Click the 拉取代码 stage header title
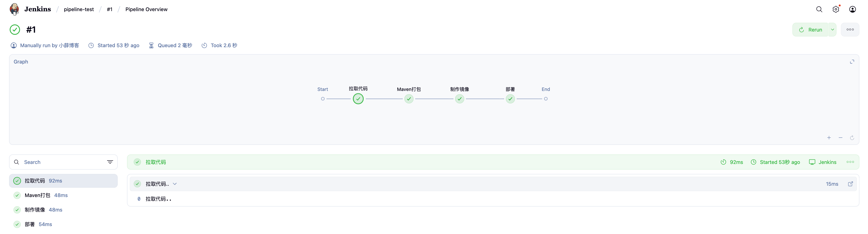Screen dimensions: 868x234 156,162
